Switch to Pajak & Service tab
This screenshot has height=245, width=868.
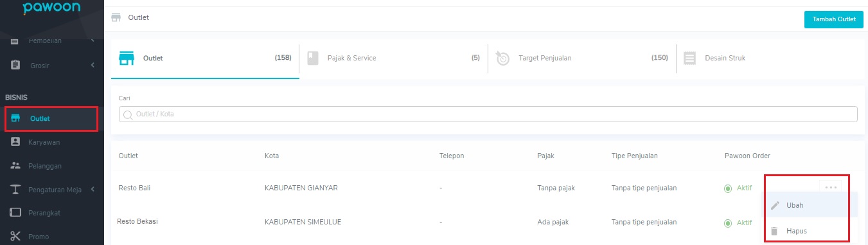pos(393,58)
